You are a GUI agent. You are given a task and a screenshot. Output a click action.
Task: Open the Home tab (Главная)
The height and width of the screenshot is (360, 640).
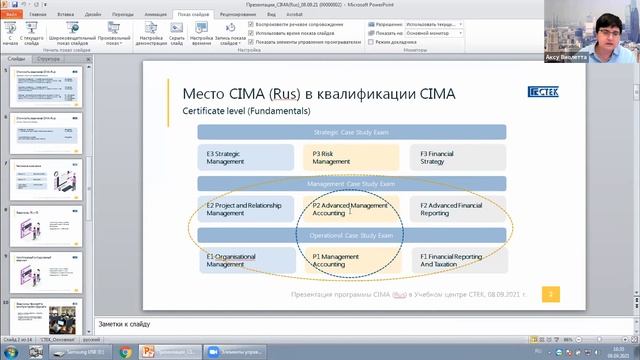(x=38, y=14)
